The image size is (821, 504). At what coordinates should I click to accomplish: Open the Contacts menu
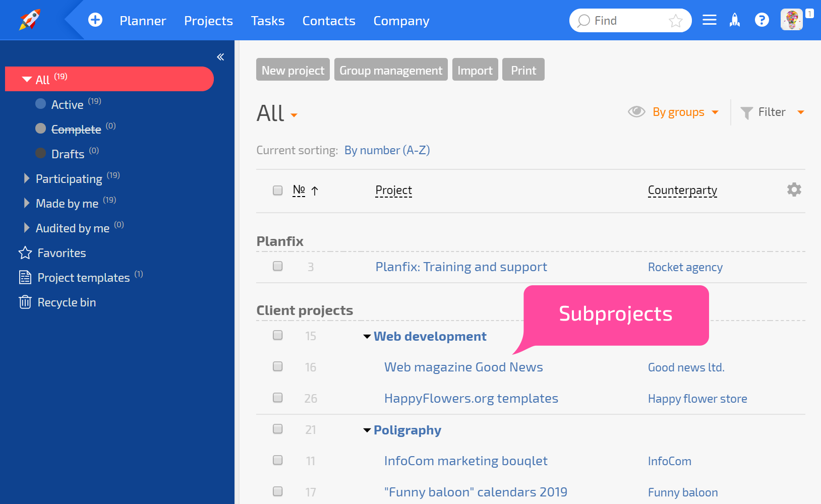click(329, 21)
